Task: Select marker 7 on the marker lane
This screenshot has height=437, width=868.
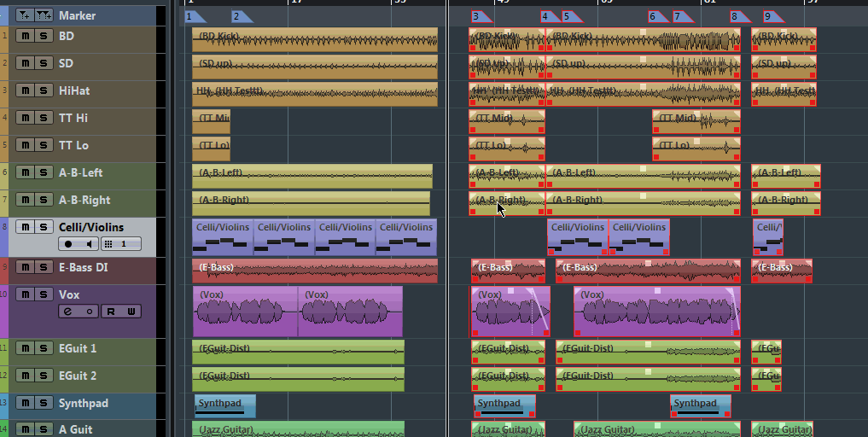Action: pyautogui.click(x=680, y=16)
